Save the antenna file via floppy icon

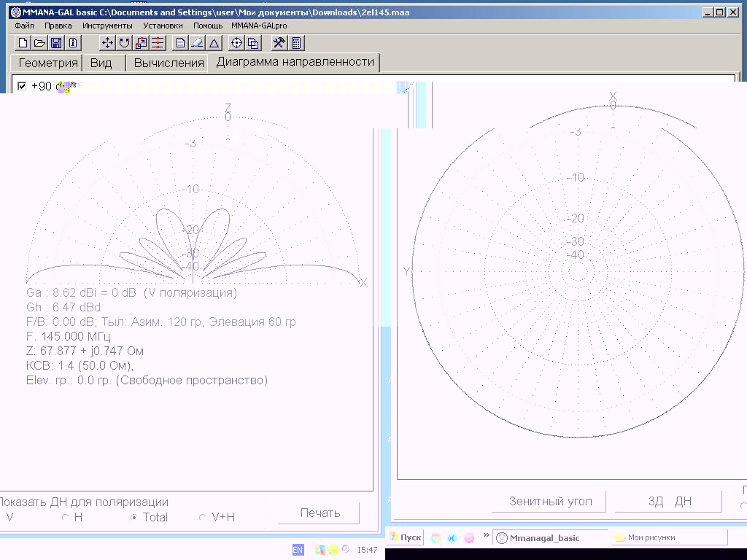[x=56, y=43]
